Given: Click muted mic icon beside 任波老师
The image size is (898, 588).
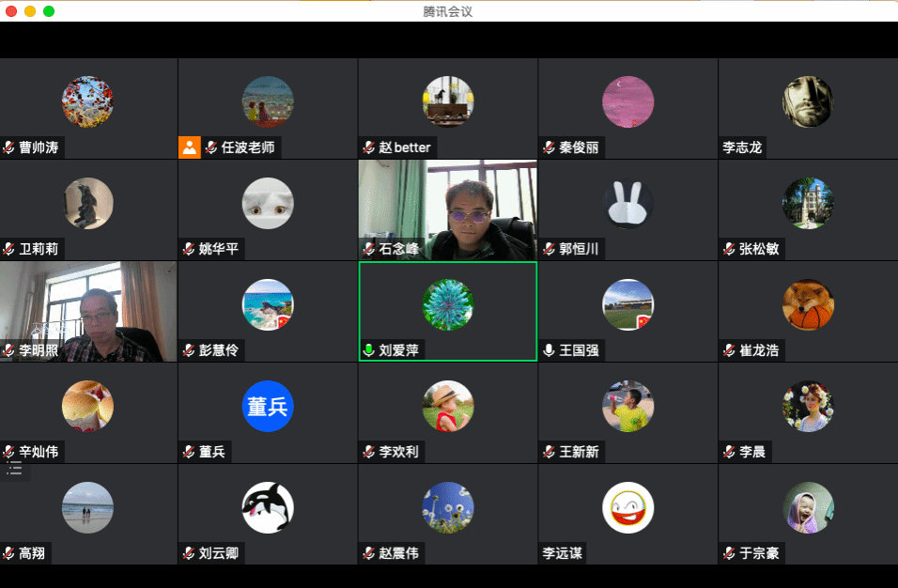Looking at the screenshot, I should [211, 147].
